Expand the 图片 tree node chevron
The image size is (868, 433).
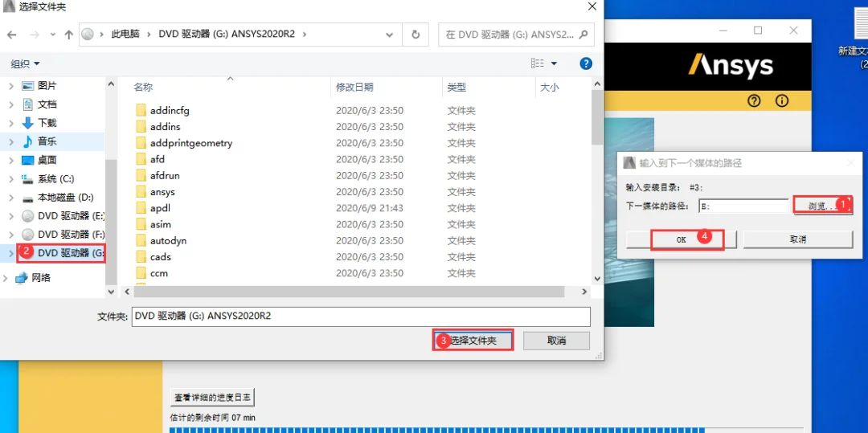click(11, 86)
